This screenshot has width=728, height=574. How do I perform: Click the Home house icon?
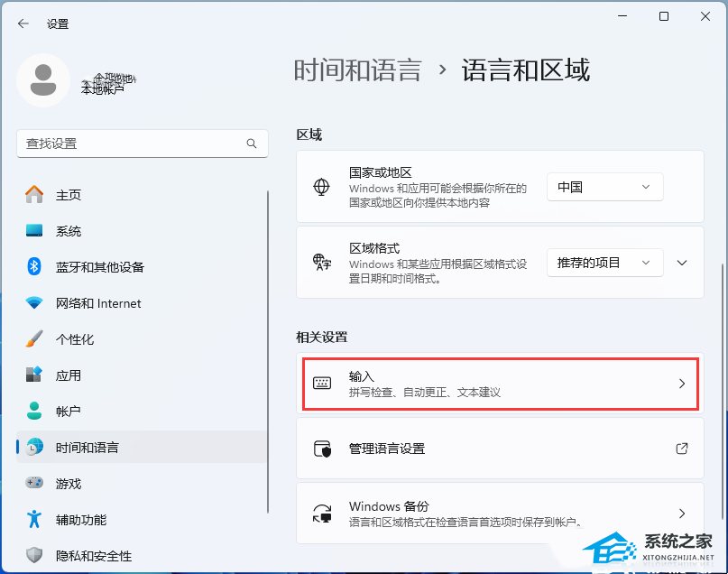click(34, 194)
